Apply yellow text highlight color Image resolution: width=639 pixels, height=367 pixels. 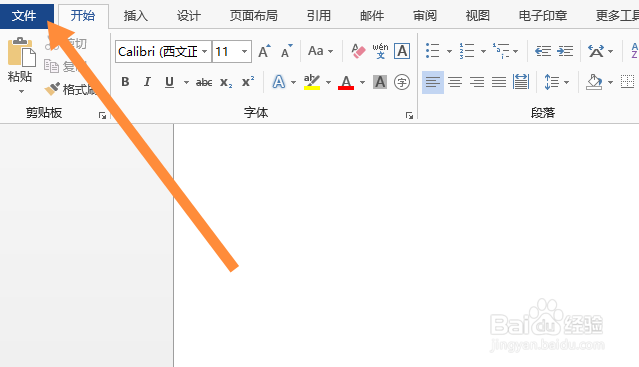pyautogui.click(x=312, y=82)
